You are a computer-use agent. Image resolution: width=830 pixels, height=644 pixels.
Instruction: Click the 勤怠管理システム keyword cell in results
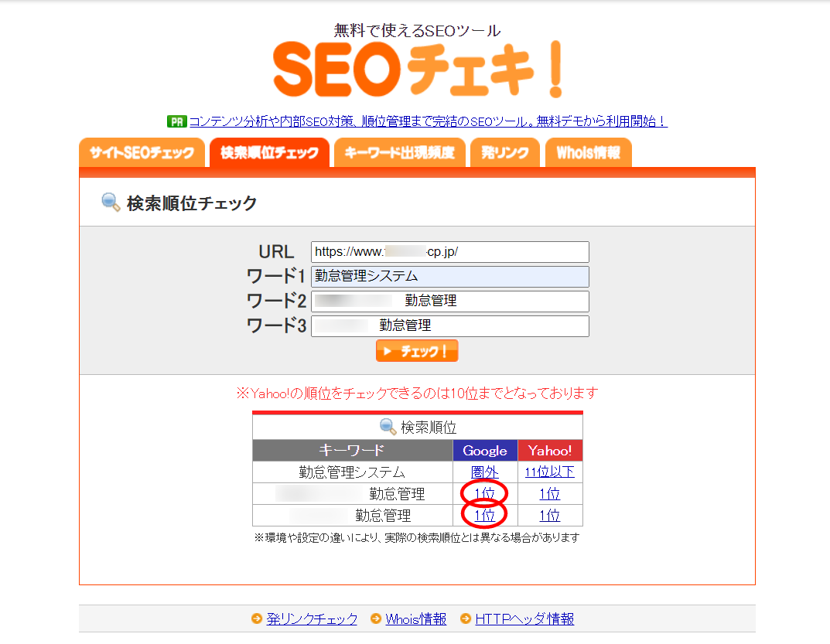click(x=353, y=472)
